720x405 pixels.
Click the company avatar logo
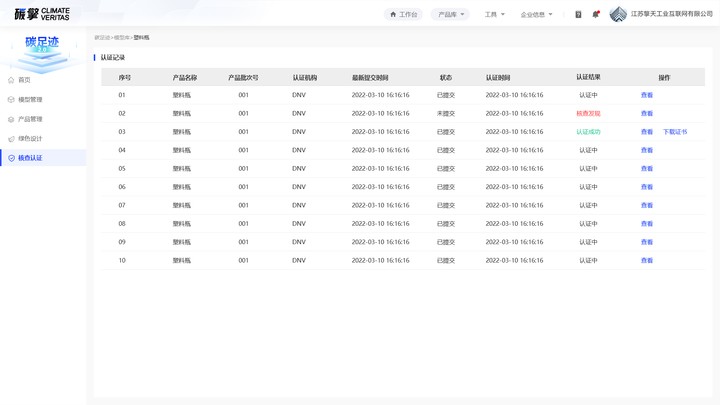click(618, 14)
